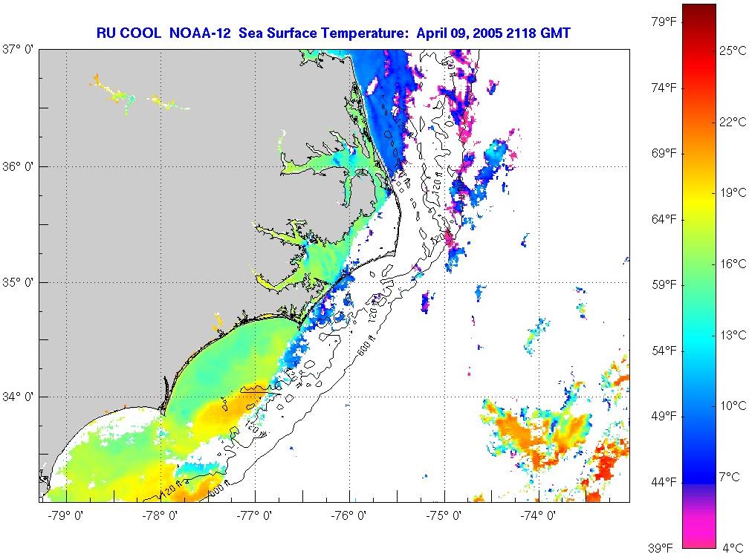The height and width of the screenshot is (560, 749).
Task: Click the '36° 0'' latitude label
Action: coord(18,166)
